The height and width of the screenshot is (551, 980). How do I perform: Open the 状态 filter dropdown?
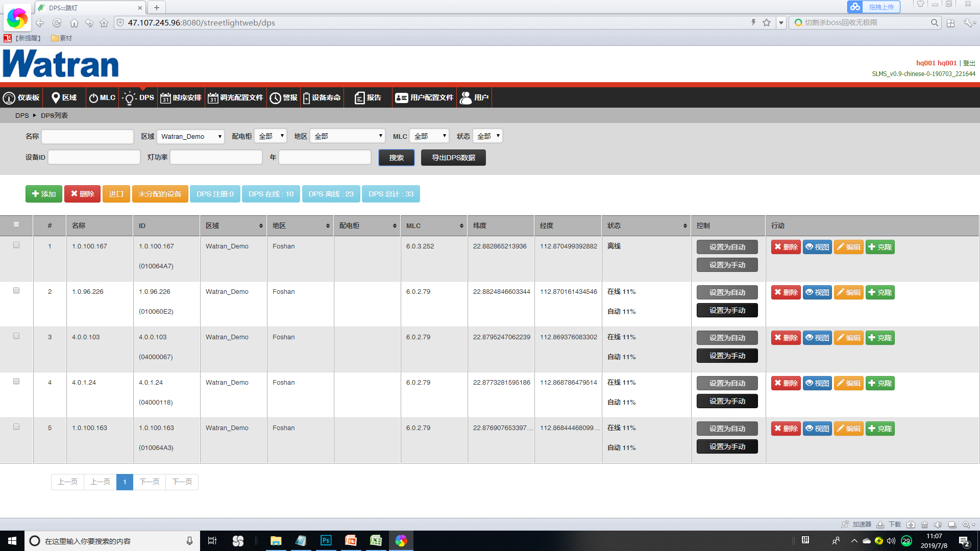tap(488, 136)
